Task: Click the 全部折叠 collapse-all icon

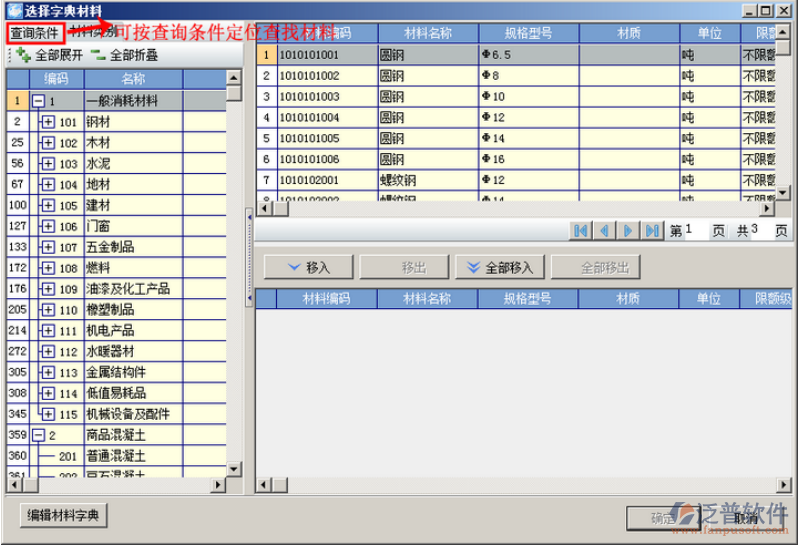Action: coord(97,56)
